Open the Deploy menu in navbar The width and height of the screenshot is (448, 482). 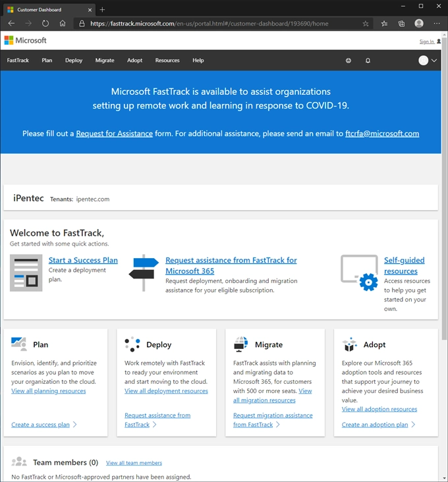(x=74, y=61)
